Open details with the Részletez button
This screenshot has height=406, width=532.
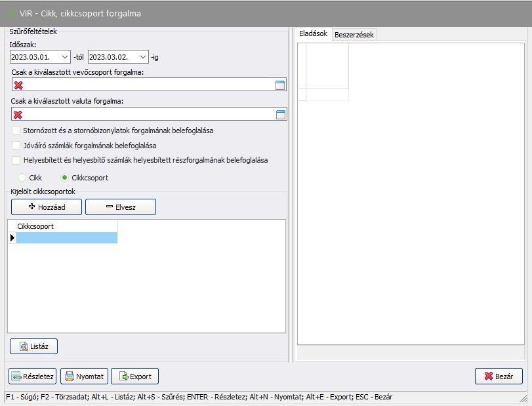click(x=32, y=376)
